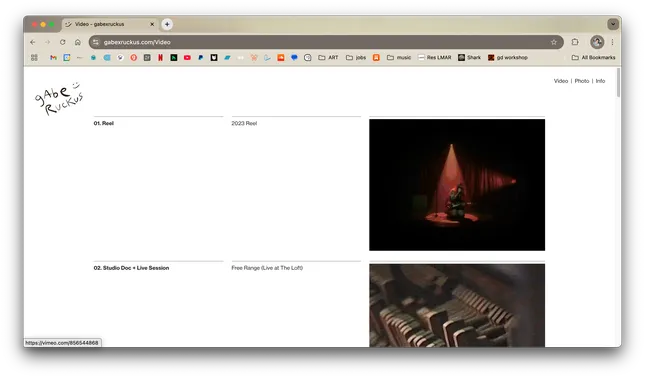
Task: Open the PayPal bookmark
Action: click(x=201, y=58)
